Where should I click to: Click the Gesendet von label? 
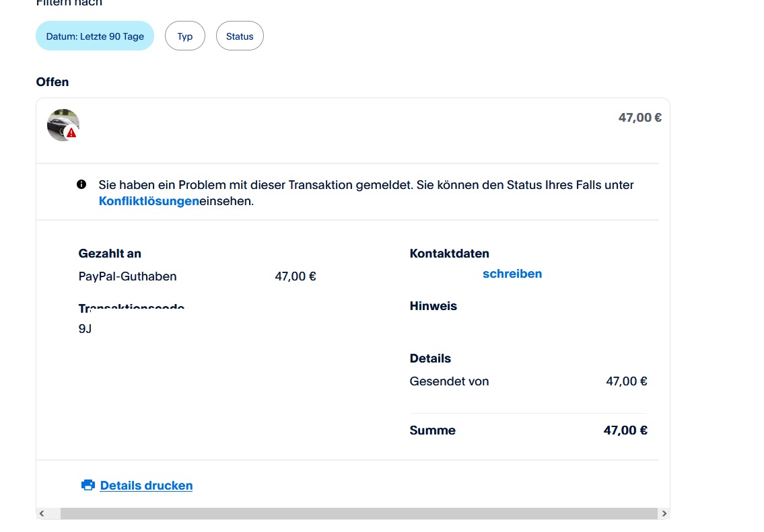(x=449, y=381)
